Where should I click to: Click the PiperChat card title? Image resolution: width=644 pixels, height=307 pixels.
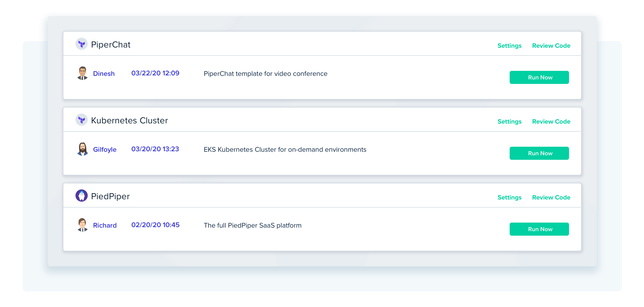[x=111, y=44]
